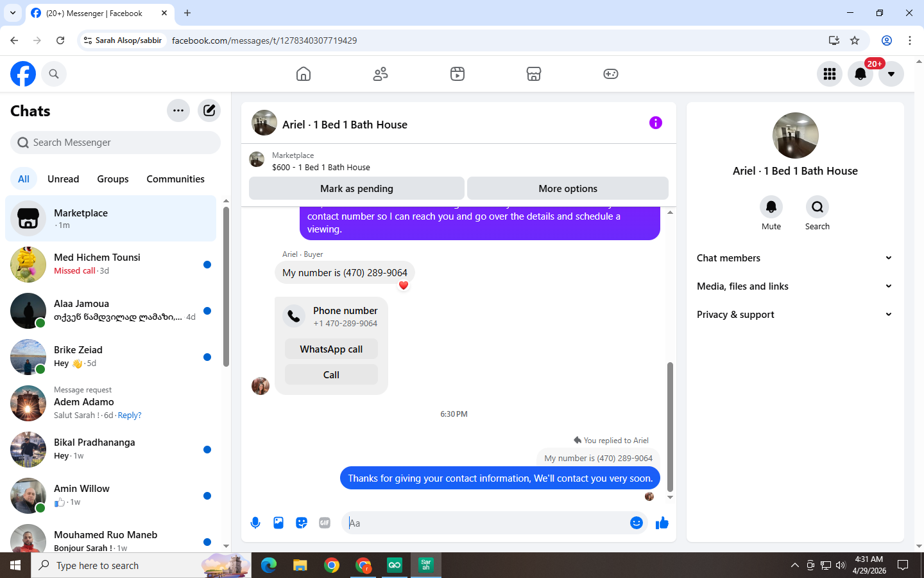Screen dimensions: 924x578
Task: Open the Med Hichem Tounsi chat
Action: 110,265
